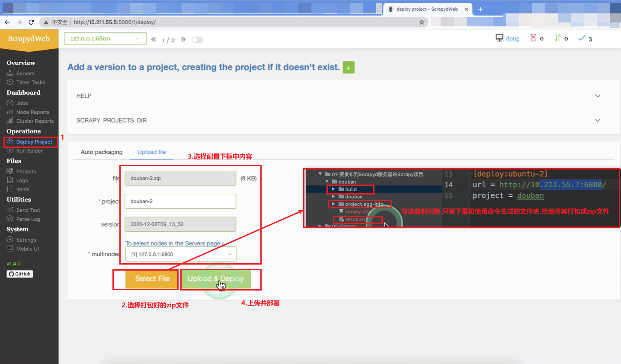The image size is (621, 364).
Task: Click the browser back arrow
Action: pyautogui.click(x=7, y=22)
